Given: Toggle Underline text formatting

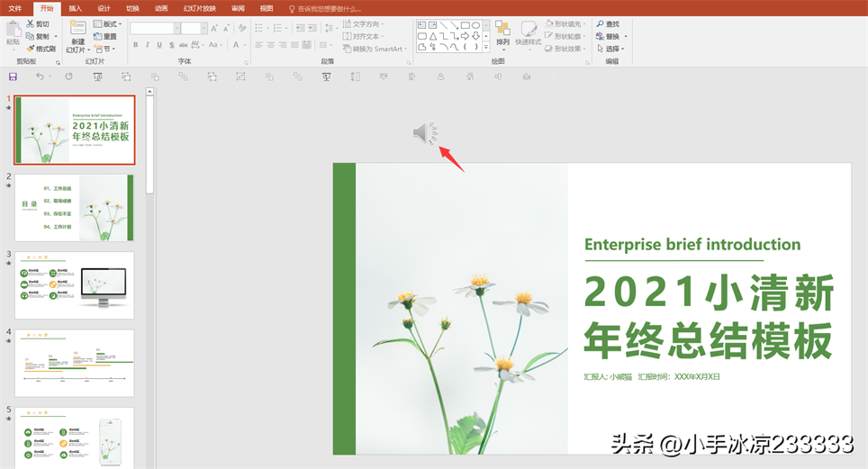Looking at the screenshot, I should pyautogui.click(x=159, y=44).
